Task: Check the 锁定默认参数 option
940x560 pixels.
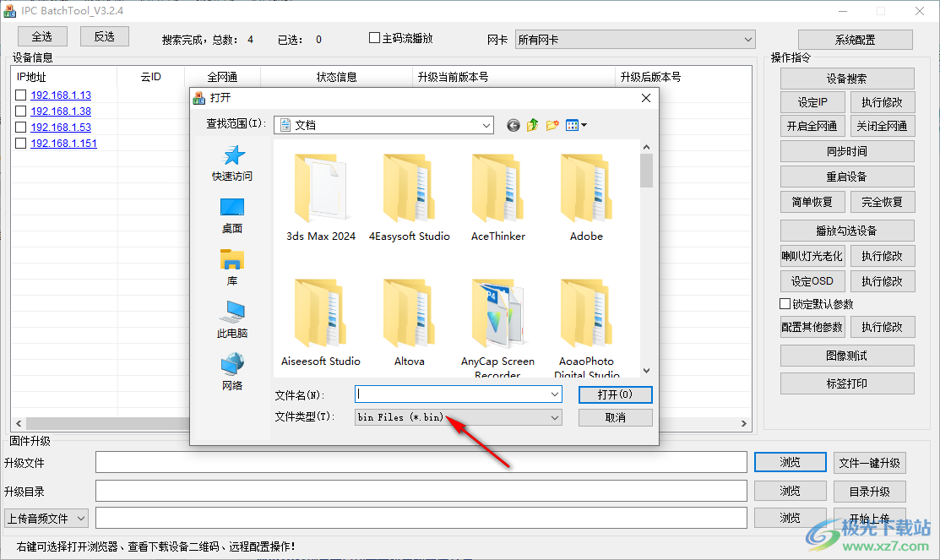Action: pos(785,303)
